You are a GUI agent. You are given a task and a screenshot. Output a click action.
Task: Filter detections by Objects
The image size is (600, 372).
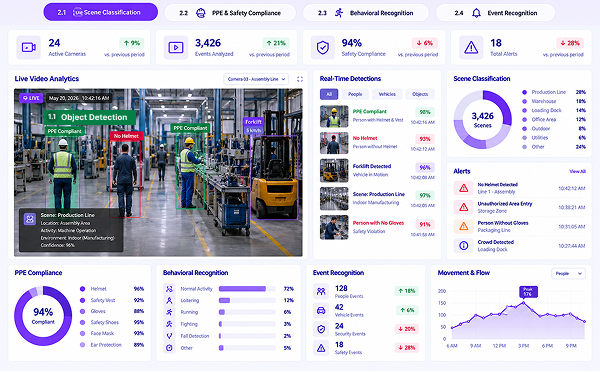pos(420,94)
